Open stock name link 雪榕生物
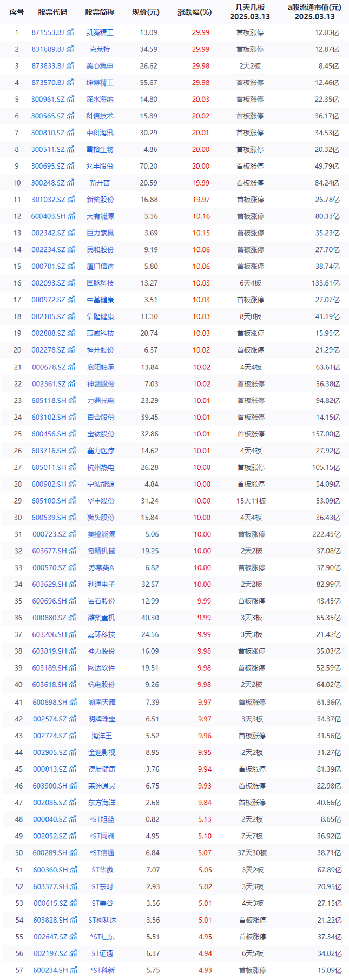Image resolution: width=349 pixels, height=980 pixels. tap(100, 149)
